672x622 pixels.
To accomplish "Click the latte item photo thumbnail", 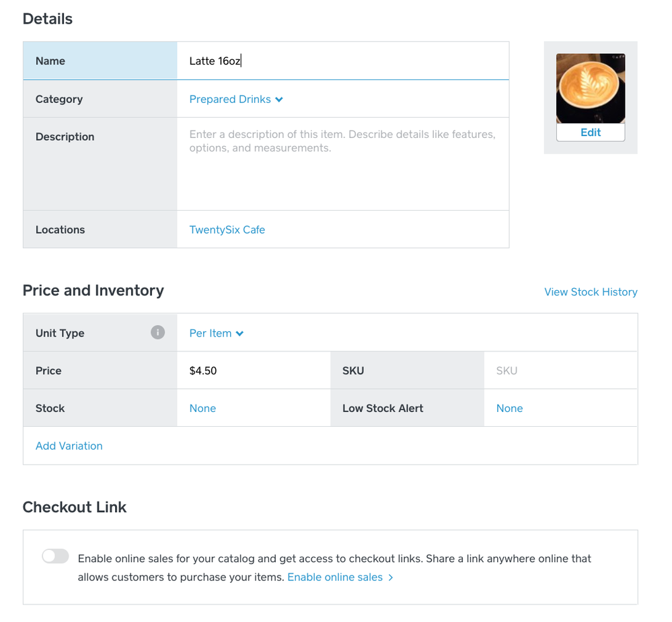I will point(591,89).
